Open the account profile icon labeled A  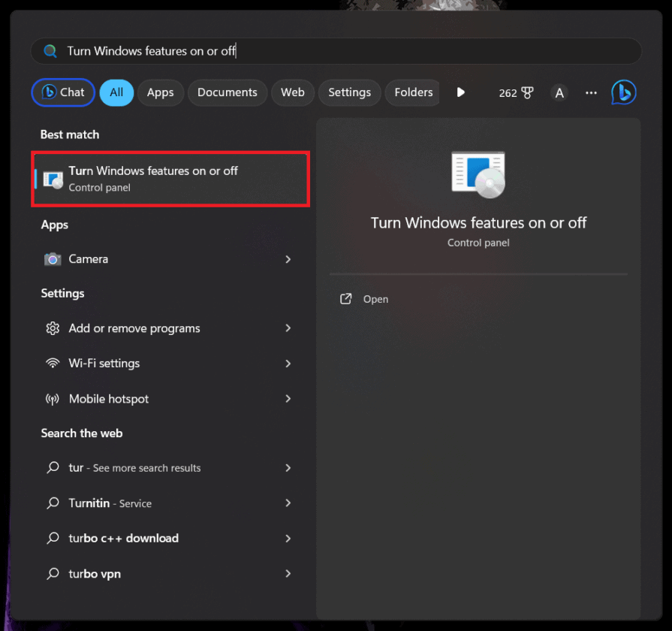[559, 92]
